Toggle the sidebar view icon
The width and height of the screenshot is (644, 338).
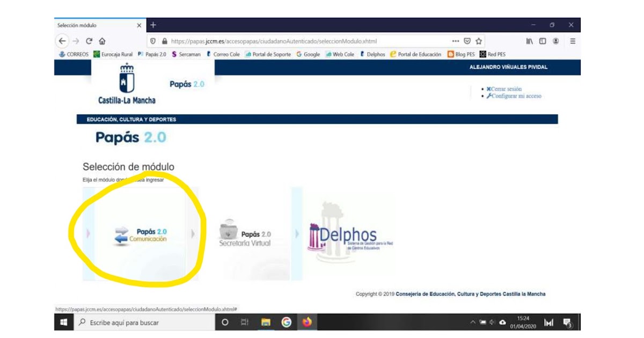543,41
